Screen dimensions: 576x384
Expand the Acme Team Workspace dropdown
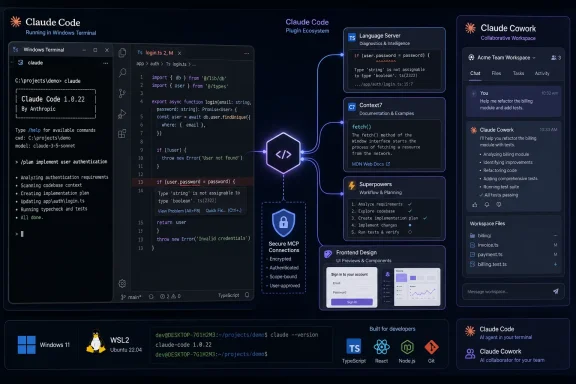(502, 58)
